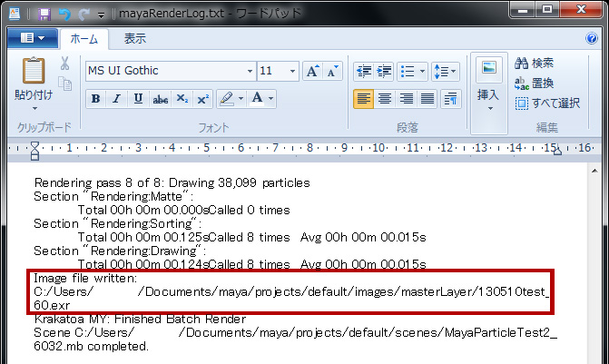Click the Center align text icon
The height and width of the screenshot is (364, 609).
[385, 98]
